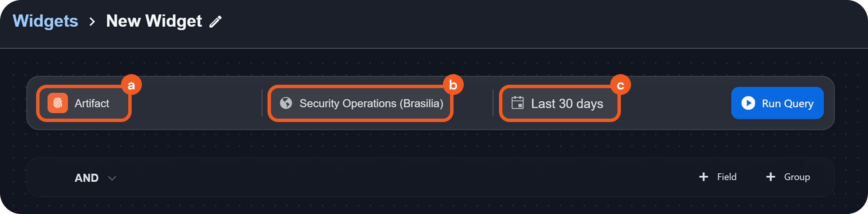The height and width of the screenshot is (214, 868).
Task: Click the globe icon beside Security Operations
Action: [286, 103]
